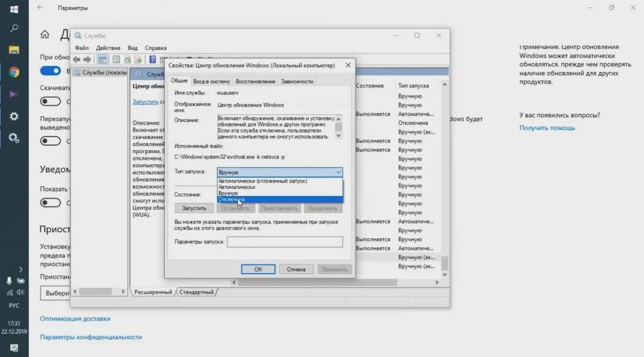Toggle the switch under 'Скачивать'
Screen dimensions: 644x357
click(x=50, y=101)
